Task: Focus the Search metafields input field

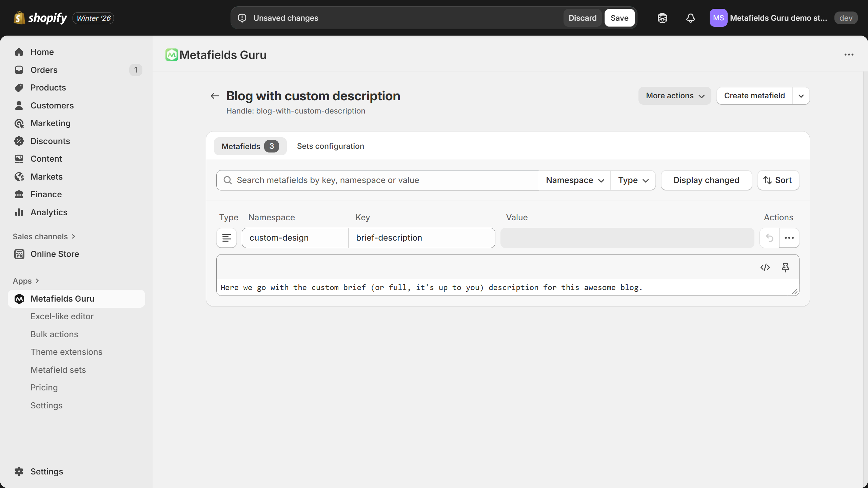Action: click(383, 180)
